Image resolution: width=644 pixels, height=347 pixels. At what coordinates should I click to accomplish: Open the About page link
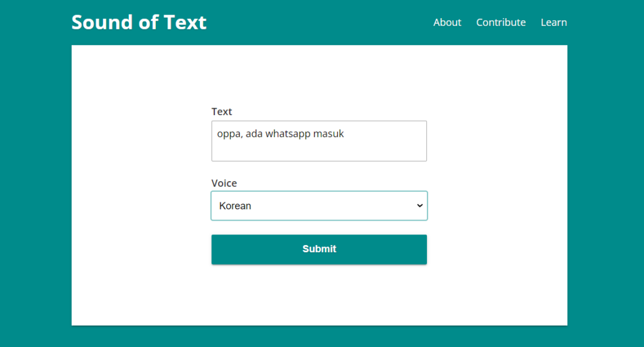click(447, 23)
